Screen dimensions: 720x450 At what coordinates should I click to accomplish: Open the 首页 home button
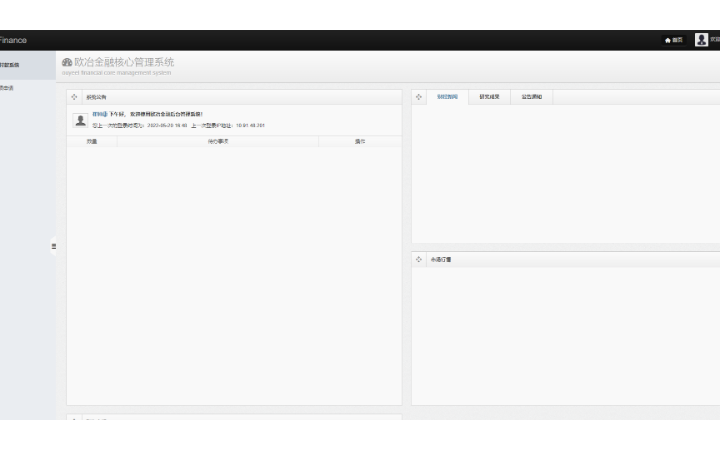(674, 40)
